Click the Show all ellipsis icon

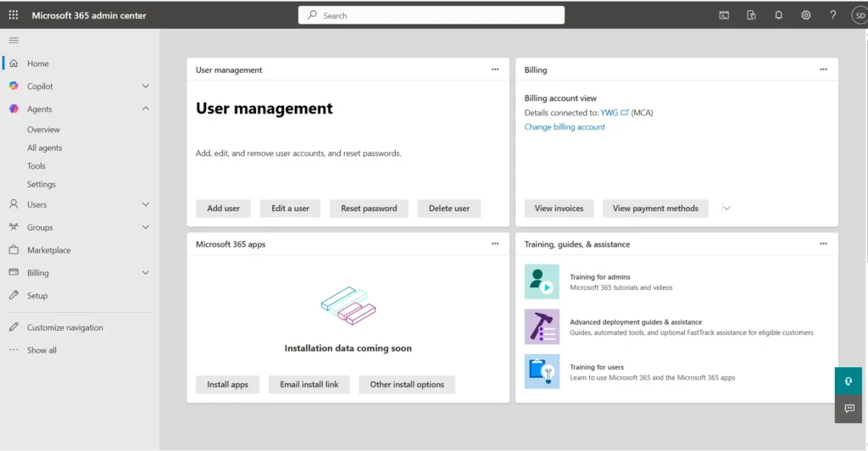point(14,350)
